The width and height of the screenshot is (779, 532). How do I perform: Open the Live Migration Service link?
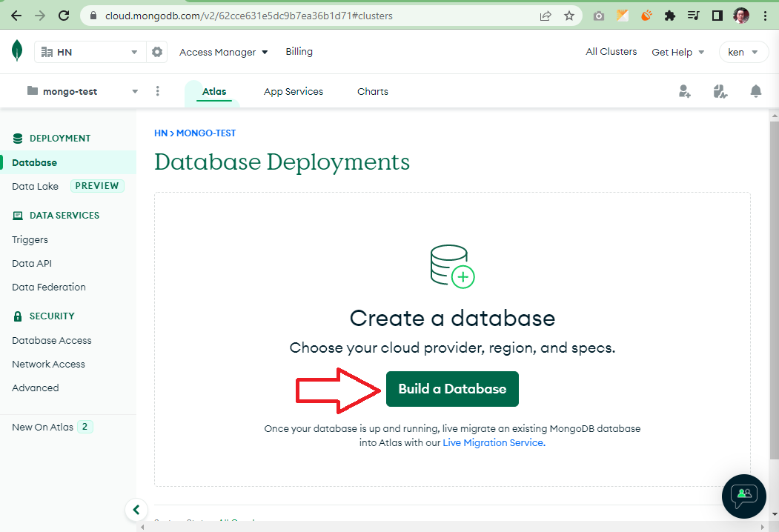click(x=492, y=442)
